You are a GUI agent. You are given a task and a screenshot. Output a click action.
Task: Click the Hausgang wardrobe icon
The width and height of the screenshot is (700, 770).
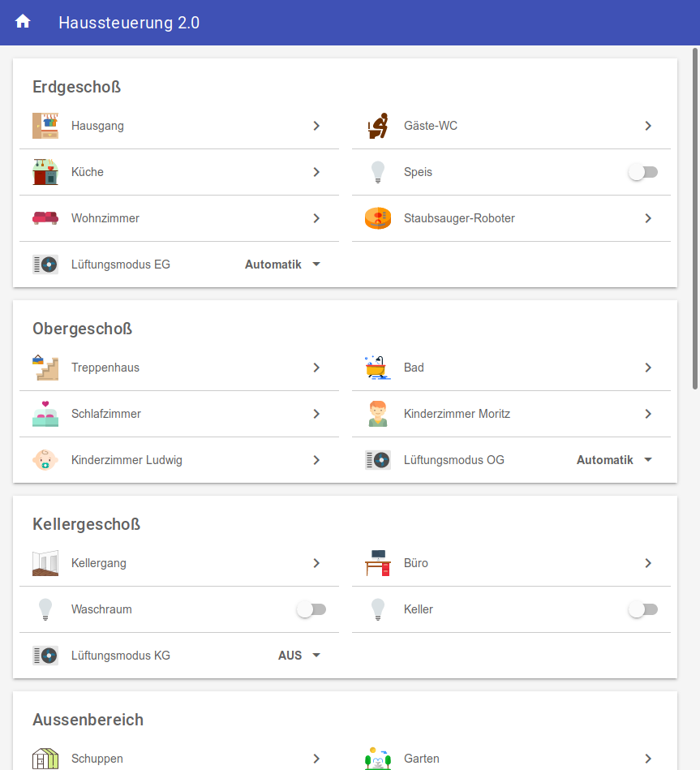(45, 126)
